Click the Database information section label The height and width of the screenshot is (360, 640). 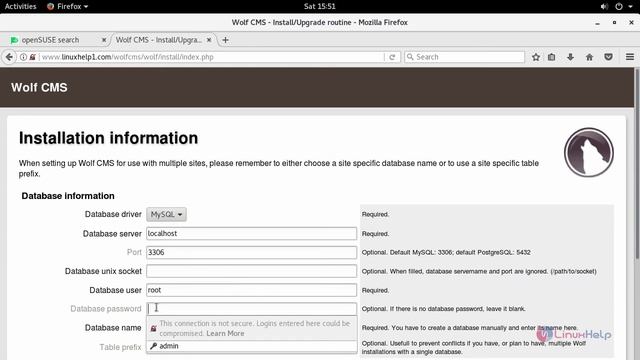(x=68, y=196)
